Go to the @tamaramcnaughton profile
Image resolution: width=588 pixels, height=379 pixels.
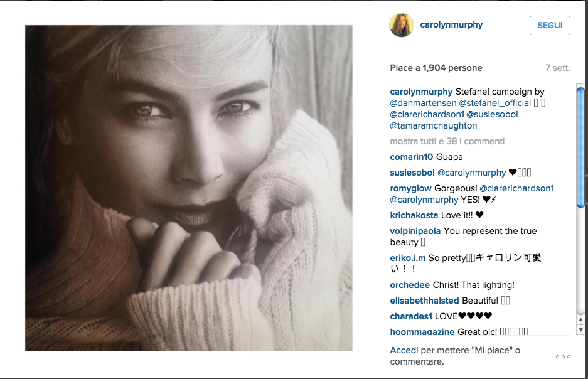coord(434,125)
